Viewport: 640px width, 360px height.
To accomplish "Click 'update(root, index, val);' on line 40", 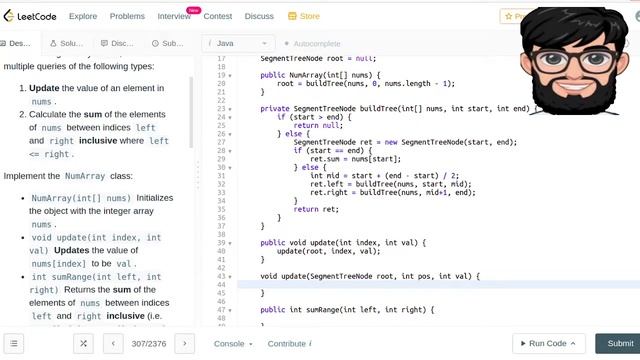I will 329,251.
